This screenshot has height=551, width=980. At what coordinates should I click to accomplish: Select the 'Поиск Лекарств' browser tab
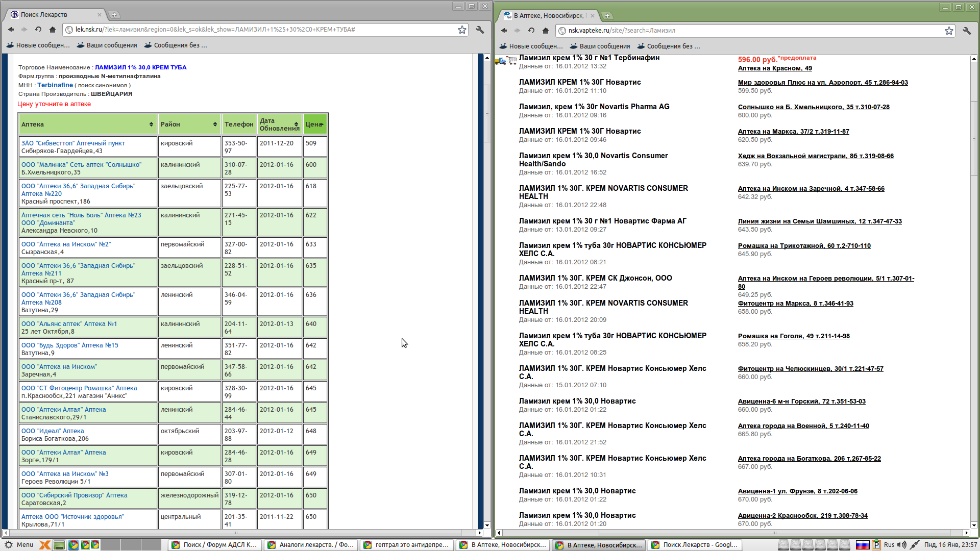56,15
